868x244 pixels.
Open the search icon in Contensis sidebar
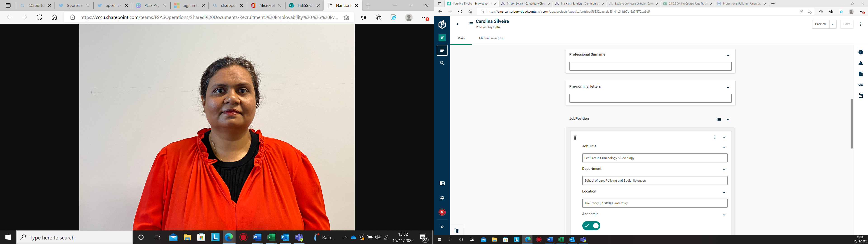coord(442,63)
